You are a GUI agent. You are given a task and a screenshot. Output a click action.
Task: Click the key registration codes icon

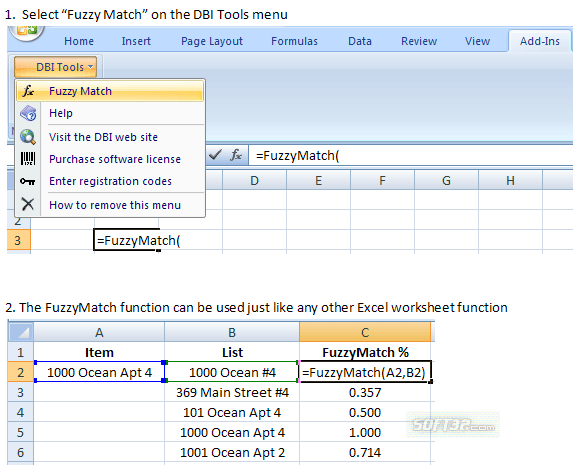(28, 181)
